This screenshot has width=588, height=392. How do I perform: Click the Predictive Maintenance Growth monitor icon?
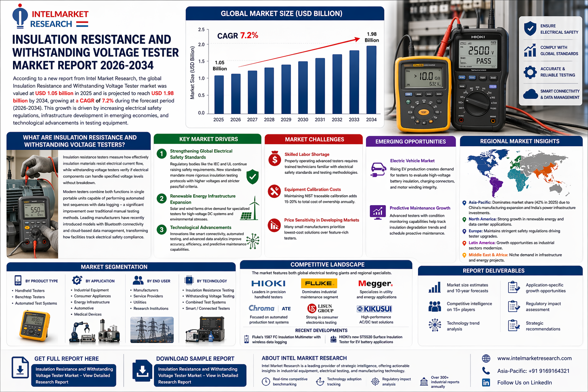[377, 212]
